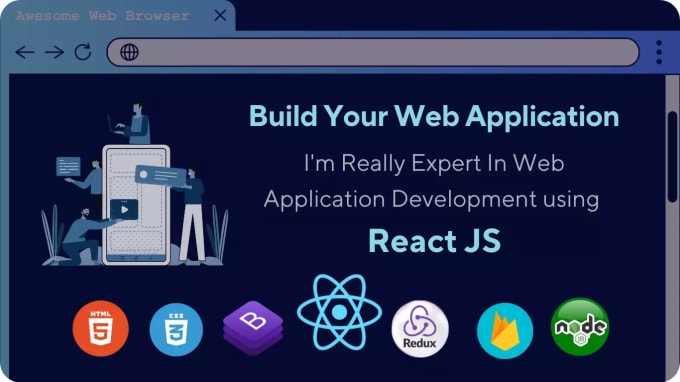This screenshot has height=382, width=680.
Task: Reload the page with the refresh icon
Action: pyautogui.click(x=83, y=52)
